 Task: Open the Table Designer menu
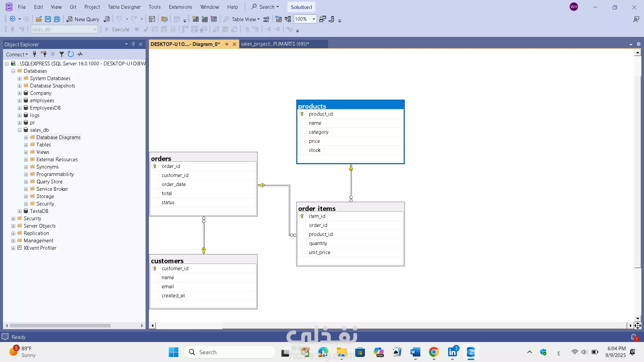tap(124, 7)
